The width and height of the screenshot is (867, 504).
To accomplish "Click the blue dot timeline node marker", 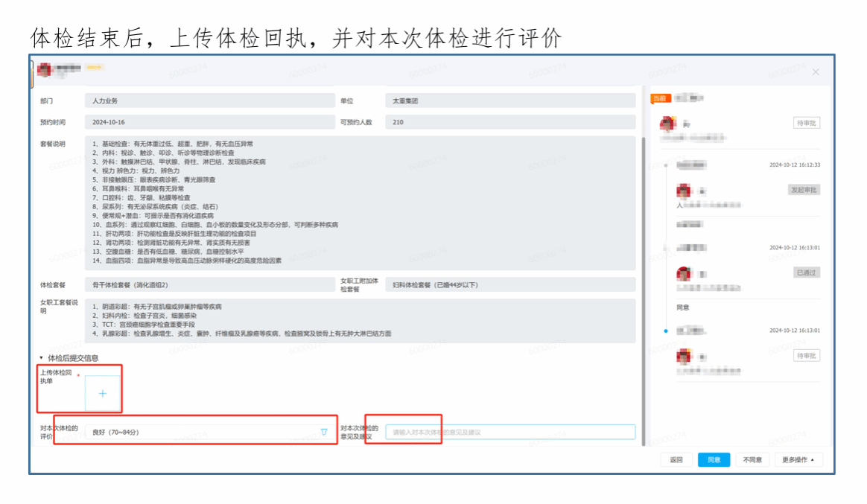I will click(665, 331).
